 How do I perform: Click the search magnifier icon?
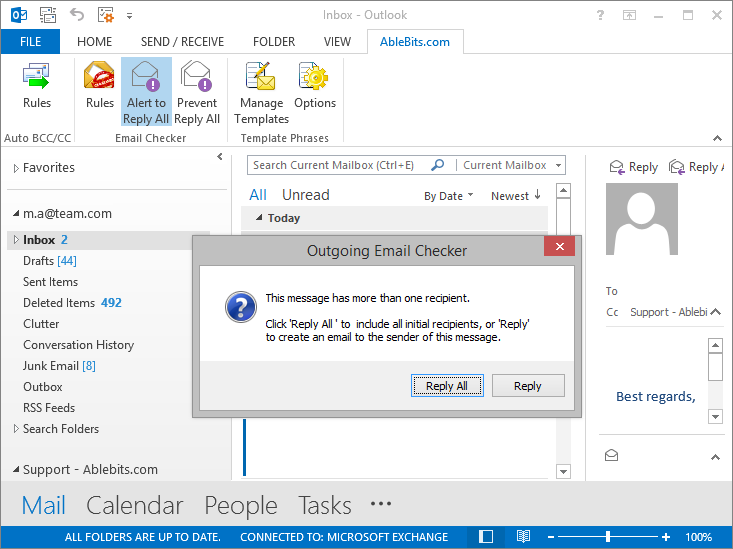438,165
